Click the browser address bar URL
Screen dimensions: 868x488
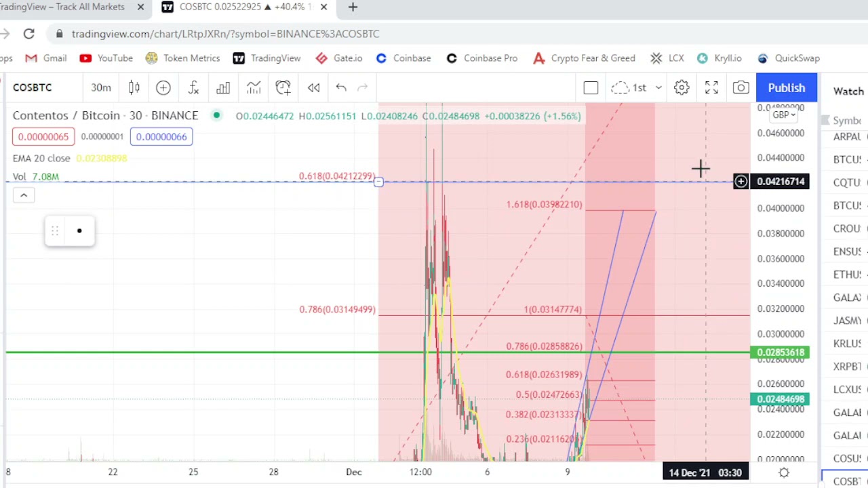coord(225,33)
